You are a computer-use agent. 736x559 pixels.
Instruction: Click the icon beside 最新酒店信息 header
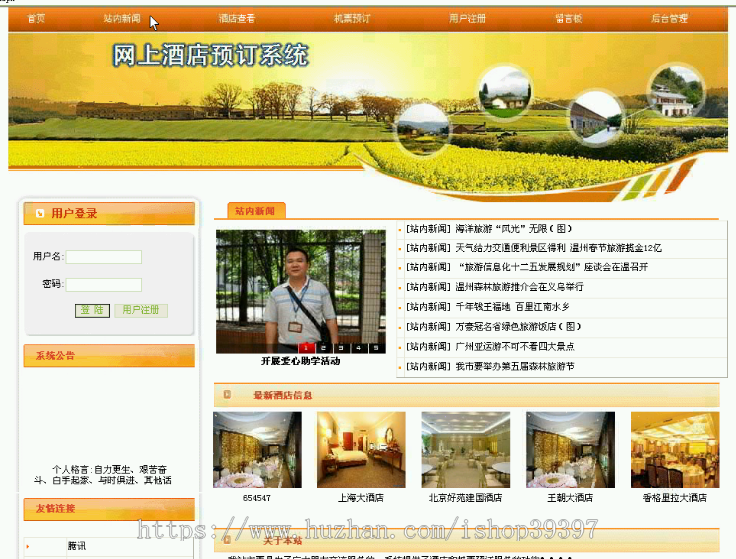(227, 394)
